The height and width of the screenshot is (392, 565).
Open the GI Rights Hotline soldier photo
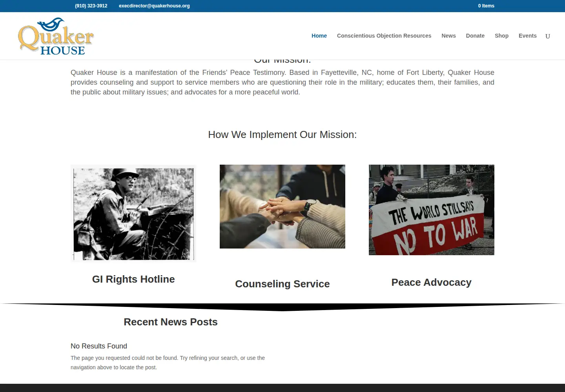[x=133, y=214]
